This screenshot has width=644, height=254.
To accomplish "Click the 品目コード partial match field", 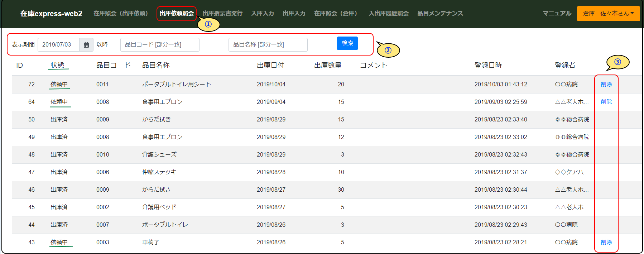I will [x=160, y=45].
